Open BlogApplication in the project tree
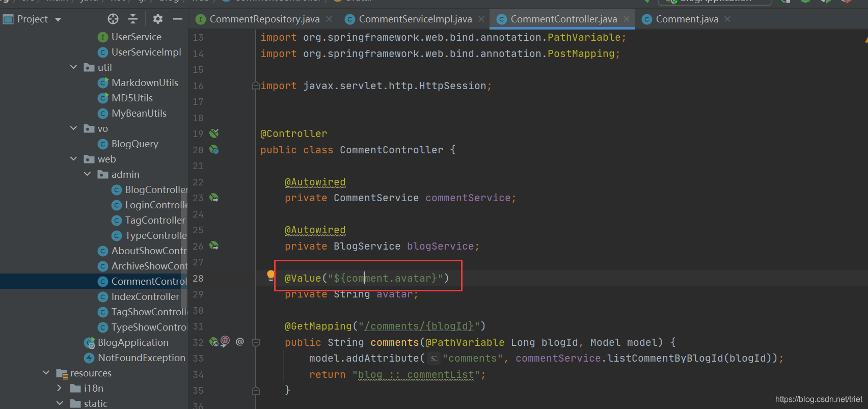The height and width of the screenshot is (409, 868). [x=132, y=342]
